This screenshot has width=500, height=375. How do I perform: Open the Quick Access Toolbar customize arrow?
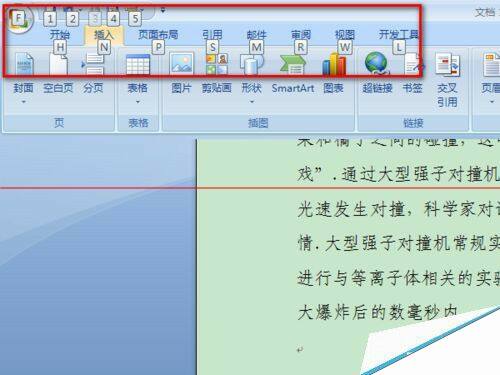pos(163,10)
